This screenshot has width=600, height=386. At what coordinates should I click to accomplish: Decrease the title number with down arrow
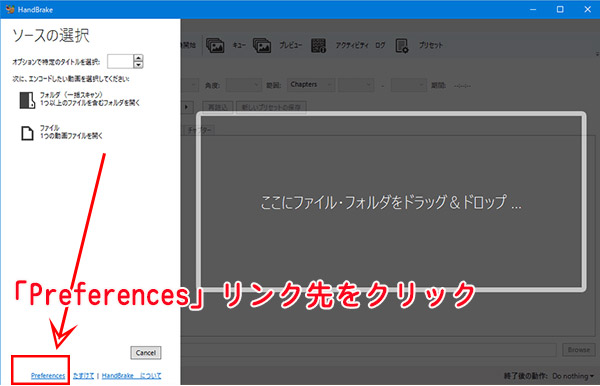(x=138, y=65)
